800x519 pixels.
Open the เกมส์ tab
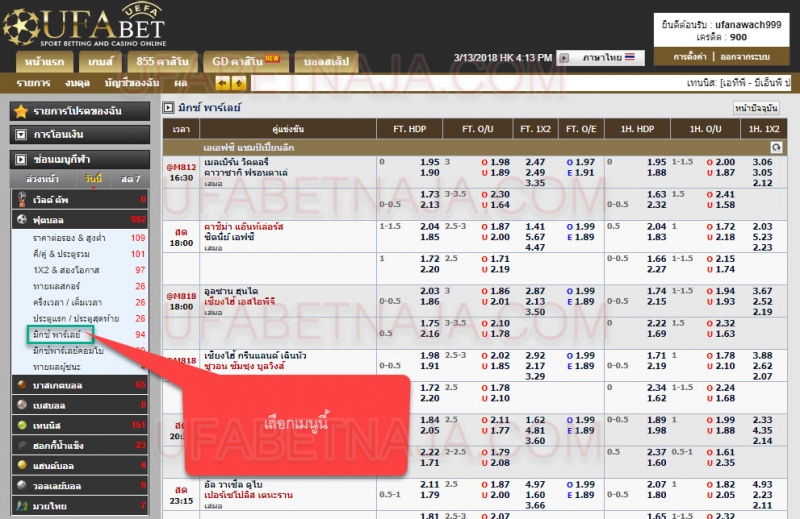[x=100, y=62]
